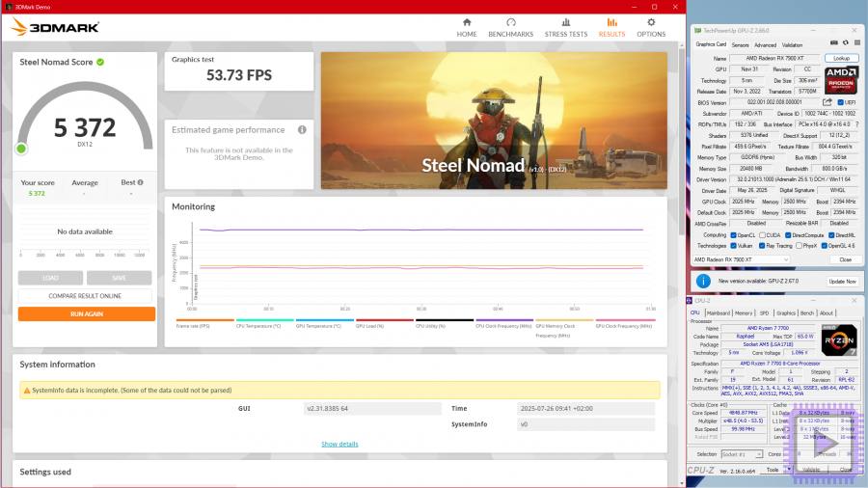Viewport: 868px width, 488px height.
Task: Click the info icon next to Best score
Action: click(140, 182)
